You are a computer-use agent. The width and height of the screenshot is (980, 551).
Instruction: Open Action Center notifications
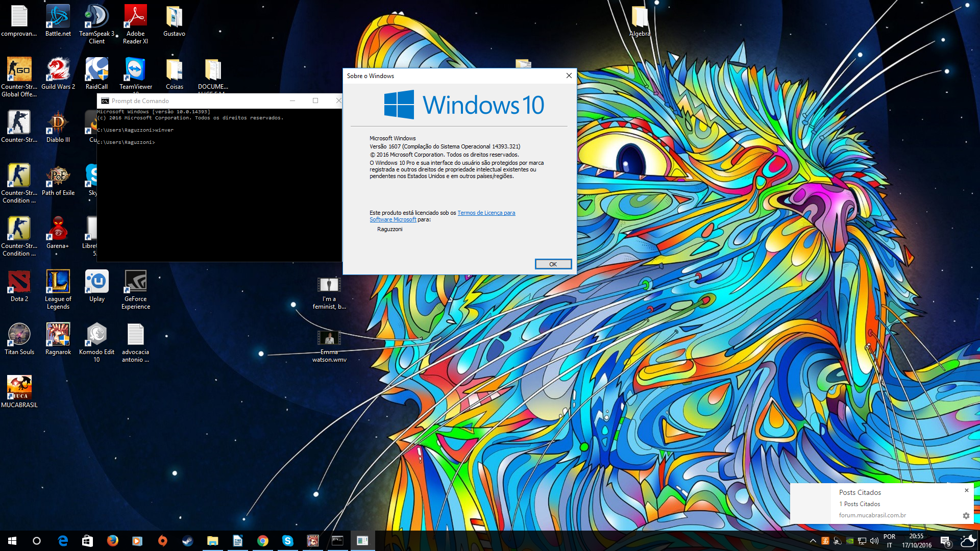[x=945, y=541]
